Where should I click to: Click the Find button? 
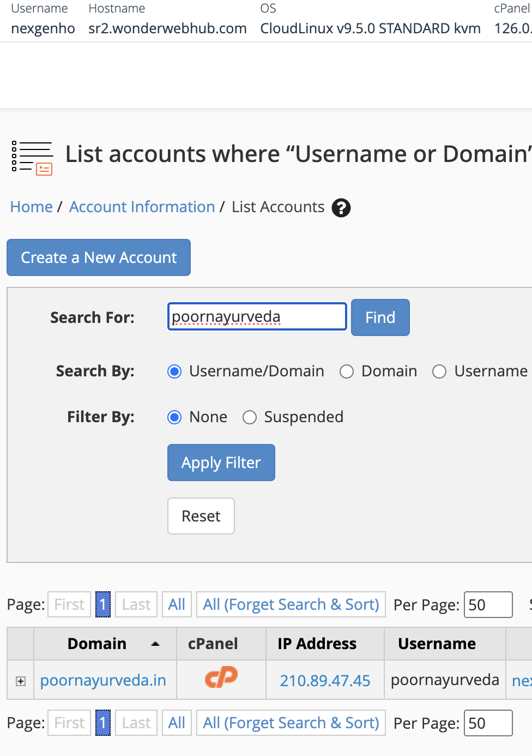click(380, 317)
